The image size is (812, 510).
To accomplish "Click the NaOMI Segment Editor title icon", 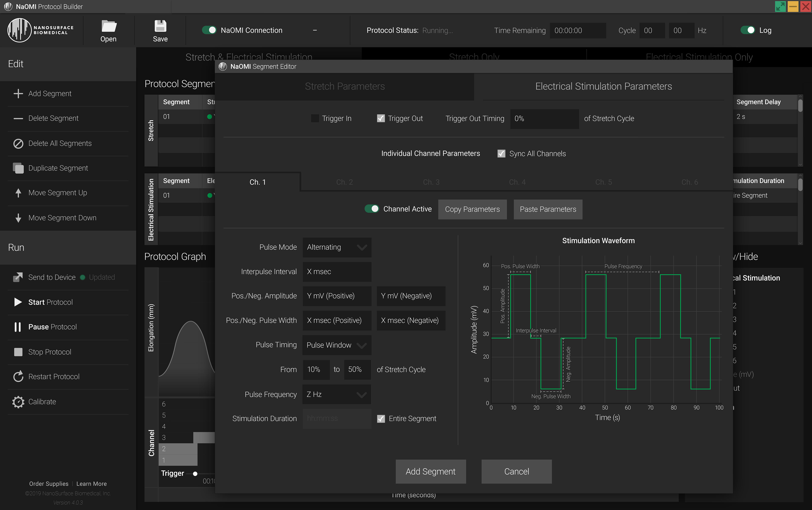I will point(223,66).
